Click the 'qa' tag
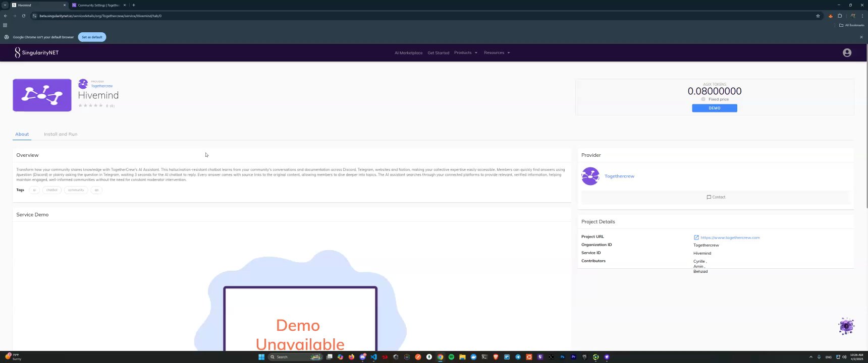868x363 pixels. [x=96, y=190]
